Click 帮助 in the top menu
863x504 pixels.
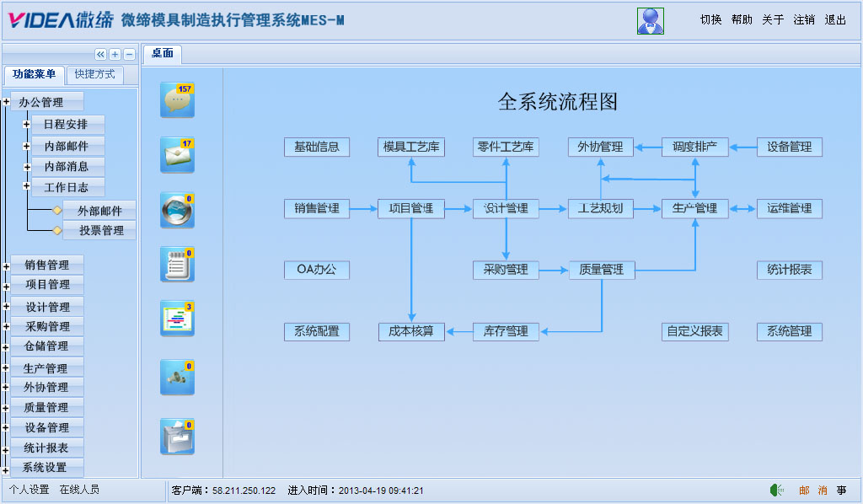(x=741, y=20)
